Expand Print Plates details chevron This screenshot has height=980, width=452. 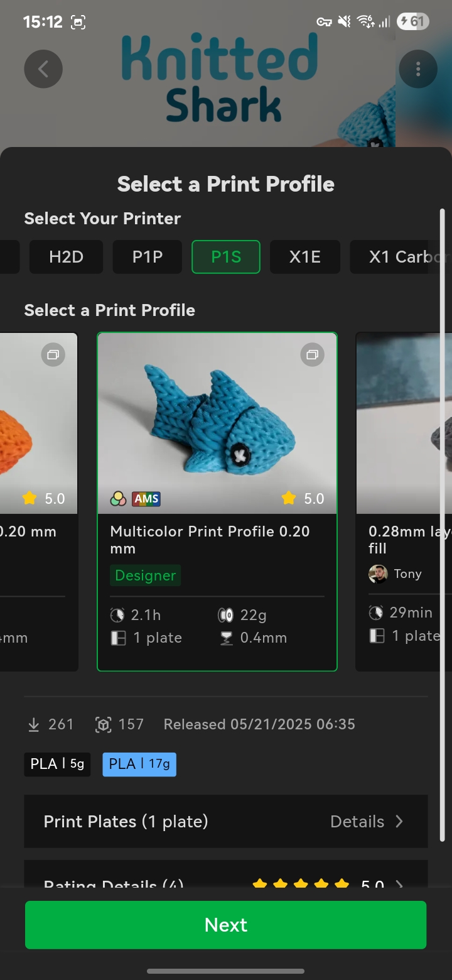click(399, 822)
